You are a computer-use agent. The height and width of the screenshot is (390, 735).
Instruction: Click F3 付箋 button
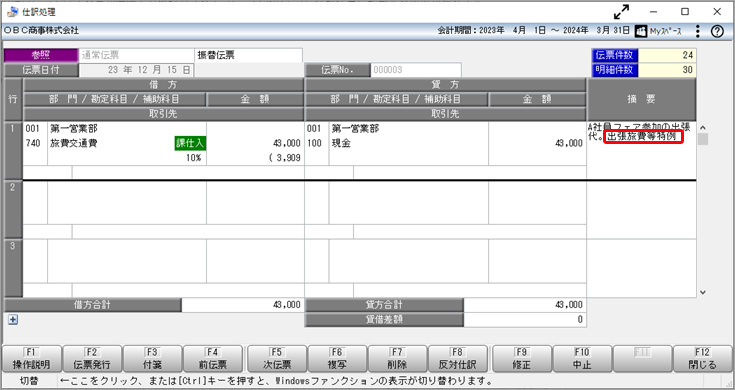152,359
